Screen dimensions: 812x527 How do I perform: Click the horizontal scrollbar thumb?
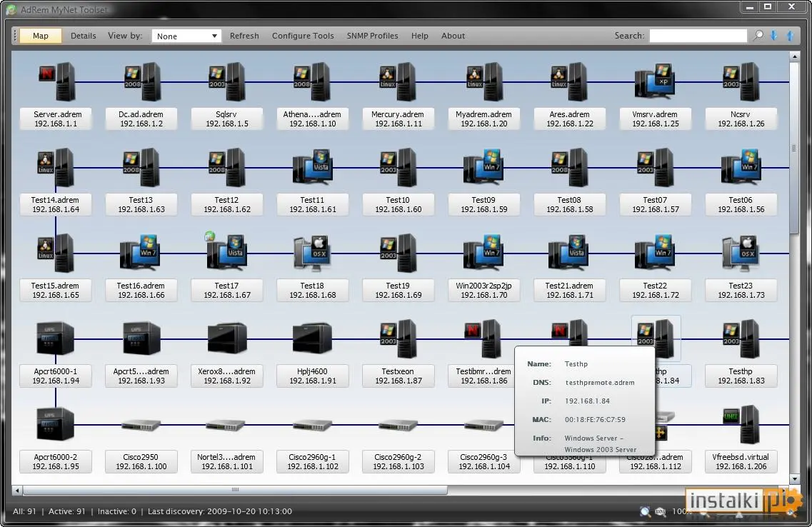[235, 490]
